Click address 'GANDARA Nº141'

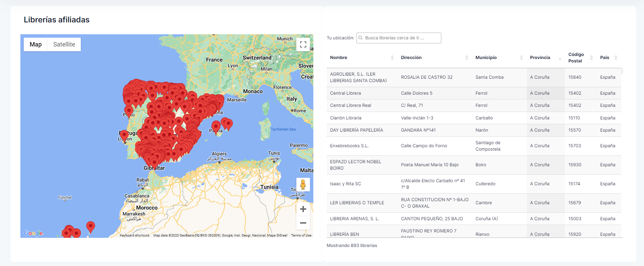pos(418,130)
